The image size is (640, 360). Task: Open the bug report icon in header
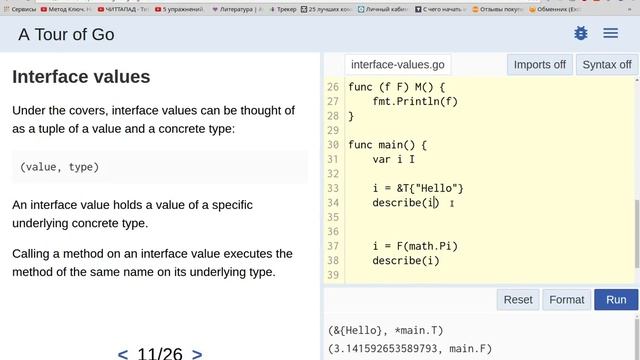coord(580,33)
